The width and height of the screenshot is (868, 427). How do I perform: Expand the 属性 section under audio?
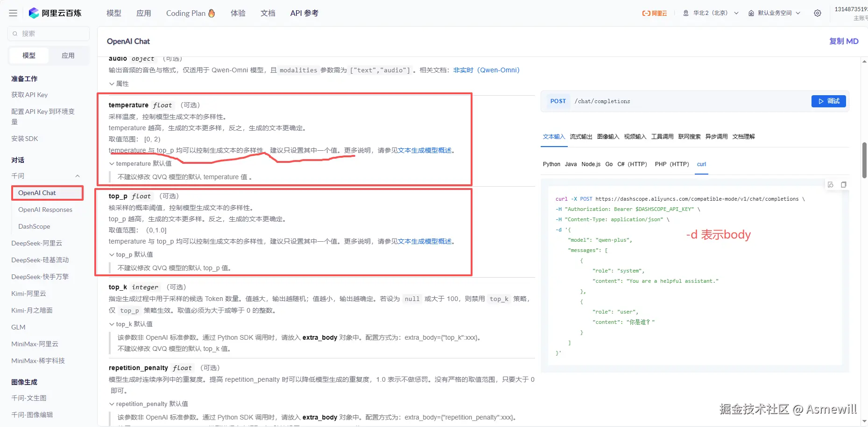tap(119, 84)
